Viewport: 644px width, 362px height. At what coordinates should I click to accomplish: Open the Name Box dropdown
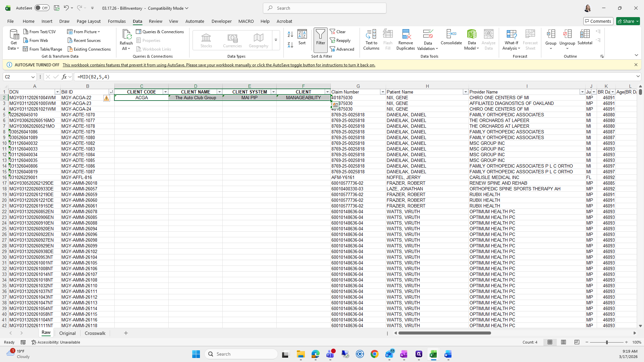tap(33, 77)
